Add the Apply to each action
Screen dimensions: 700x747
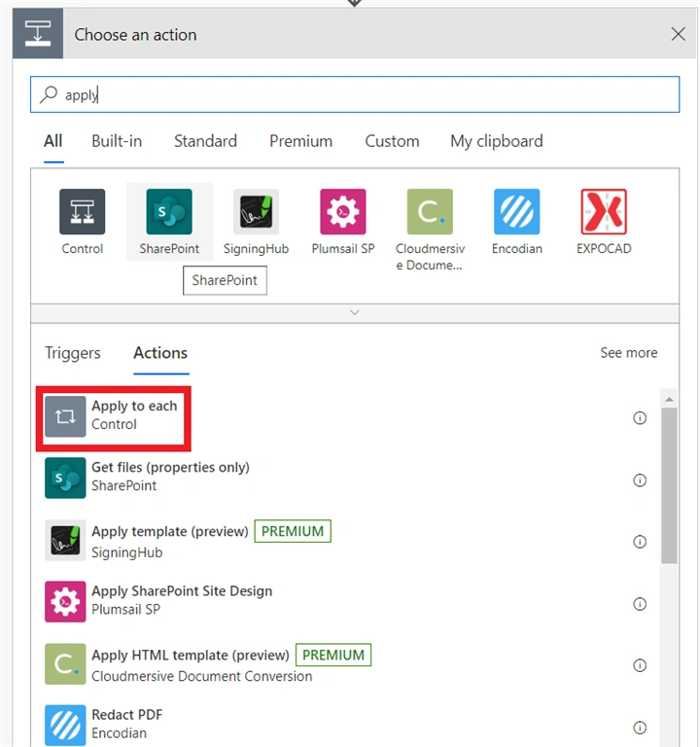coord(114,416)
